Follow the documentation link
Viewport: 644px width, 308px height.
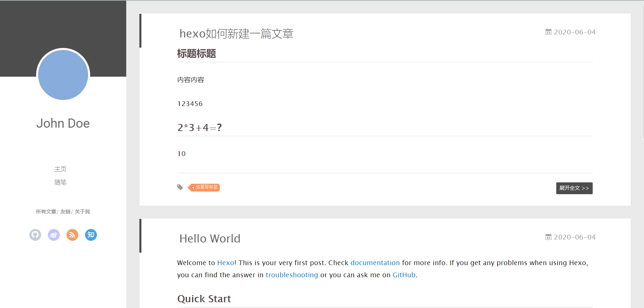pos(375,263)
